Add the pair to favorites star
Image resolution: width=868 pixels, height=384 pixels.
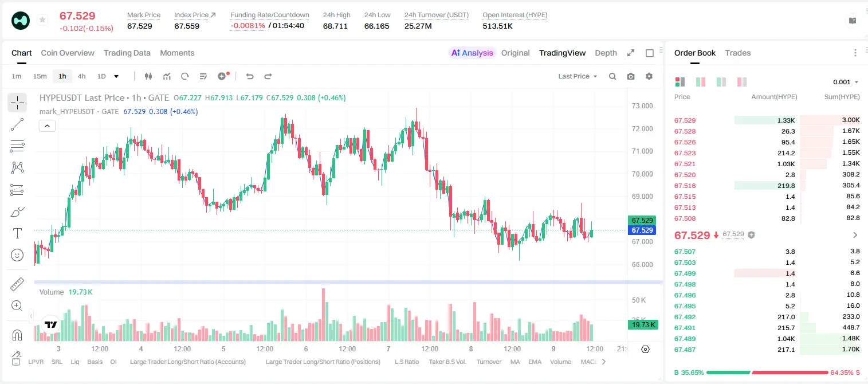[42, 20]
